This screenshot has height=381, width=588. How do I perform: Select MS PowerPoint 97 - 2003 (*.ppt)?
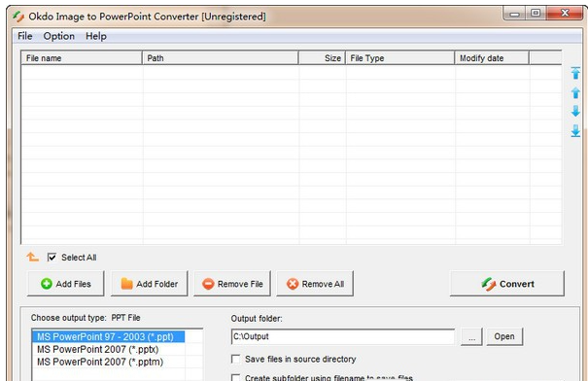pos(109,336)
